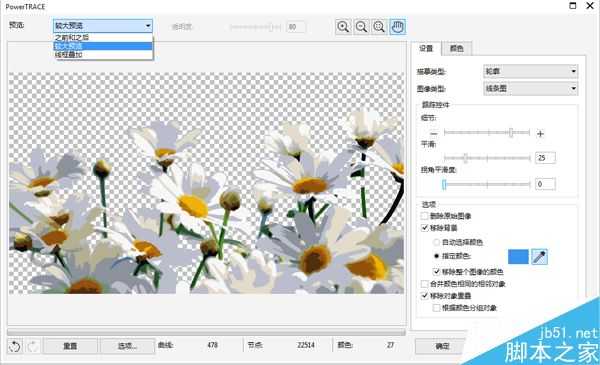
Task: Select the pan hand tool
Action: point(398,27)
